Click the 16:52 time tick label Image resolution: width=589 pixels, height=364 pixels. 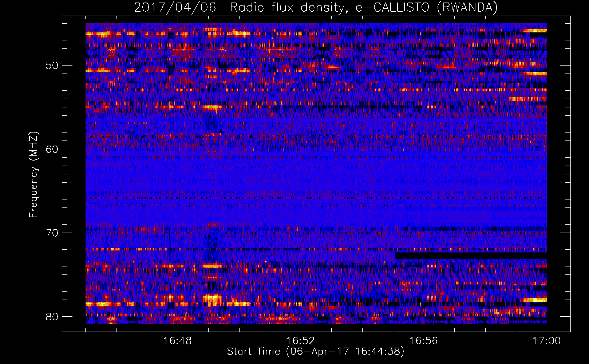[x=301, y=341]
